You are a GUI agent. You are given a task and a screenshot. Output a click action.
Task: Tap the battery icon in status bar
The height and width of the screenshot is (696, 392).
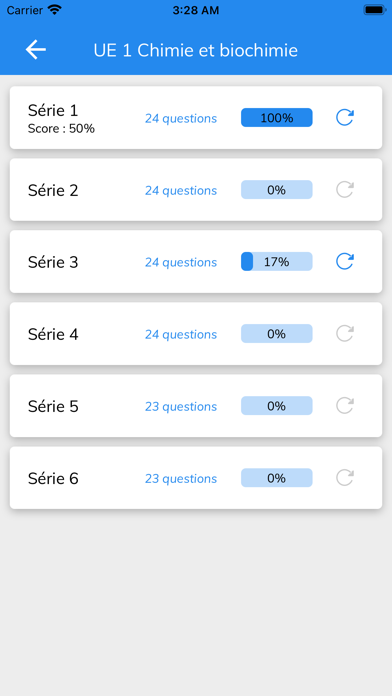pyautogui.click(x=374, y=10)
